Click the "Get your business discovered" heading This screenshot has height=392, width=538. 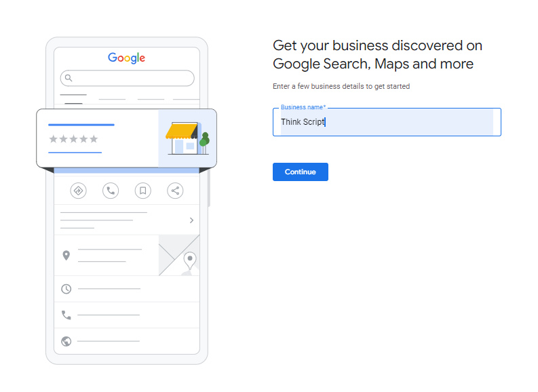click(x=377, y=55)
